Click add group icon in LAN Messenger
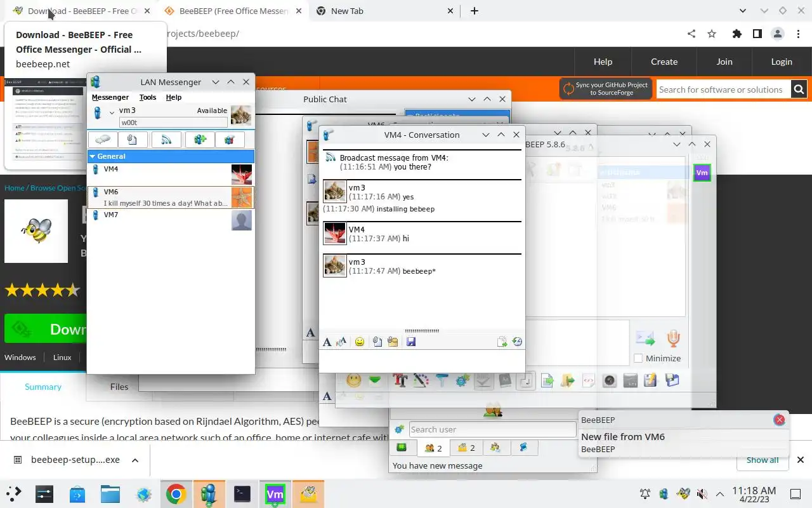 (200, 140)
